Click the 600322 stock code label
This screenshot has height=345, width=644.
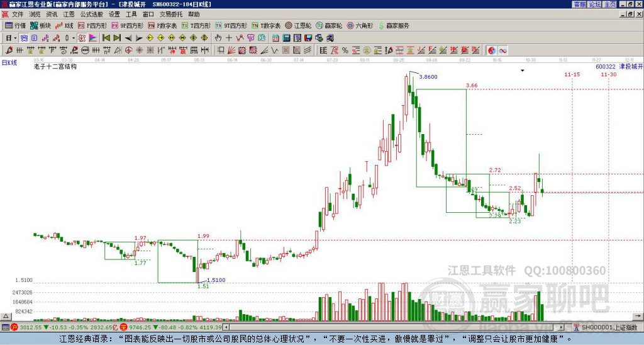606,66
